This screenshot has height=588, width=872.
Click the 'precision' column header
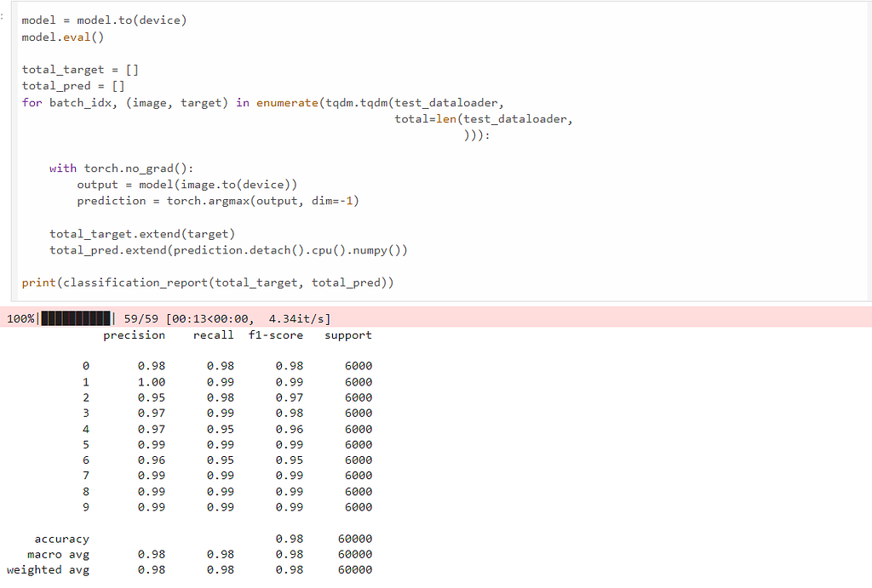(134, 335)
